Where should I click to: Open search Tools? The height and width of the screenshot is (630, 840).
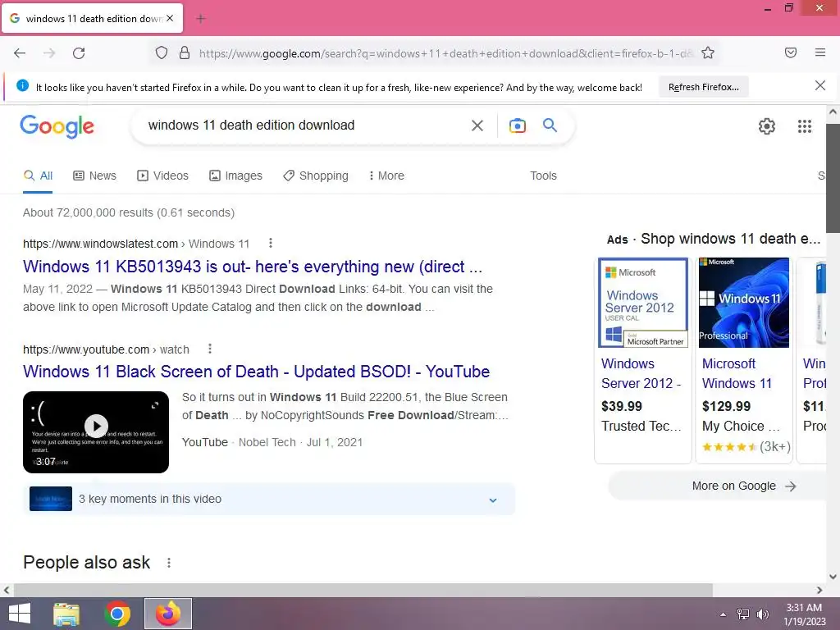coord(543,176)
